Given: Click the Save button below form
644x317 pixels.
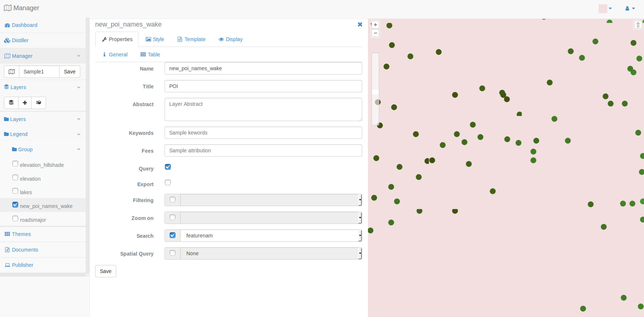Looking at the screenshot, I should (106, 271).
